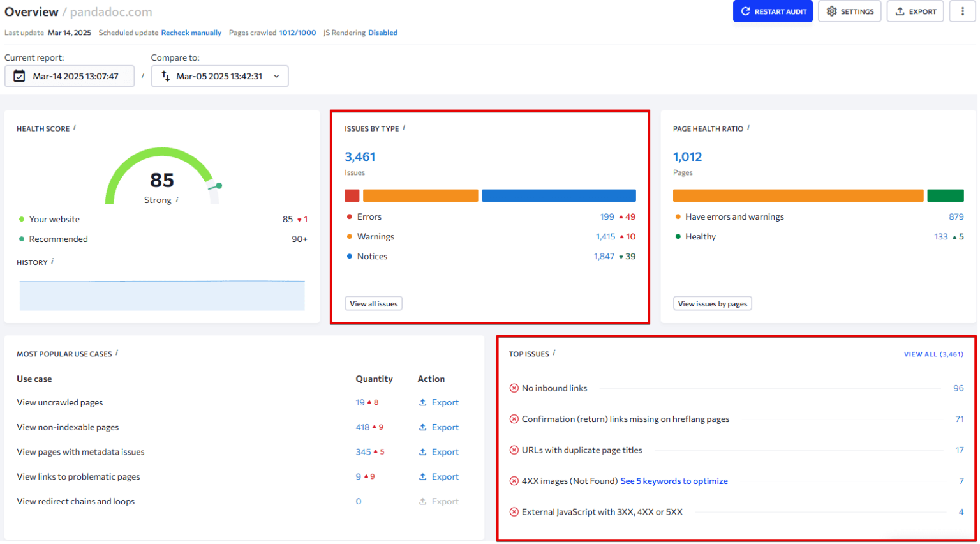Screen dimensions: 980x544
Task: Click the Page Health Ratio info icon
Action: point(748,126)
